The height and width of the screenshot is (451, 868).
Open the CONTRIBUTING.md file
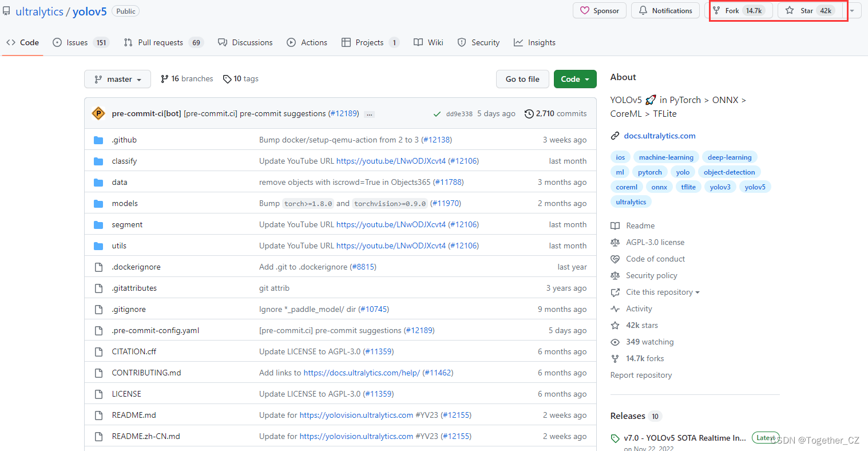point(146,373)
